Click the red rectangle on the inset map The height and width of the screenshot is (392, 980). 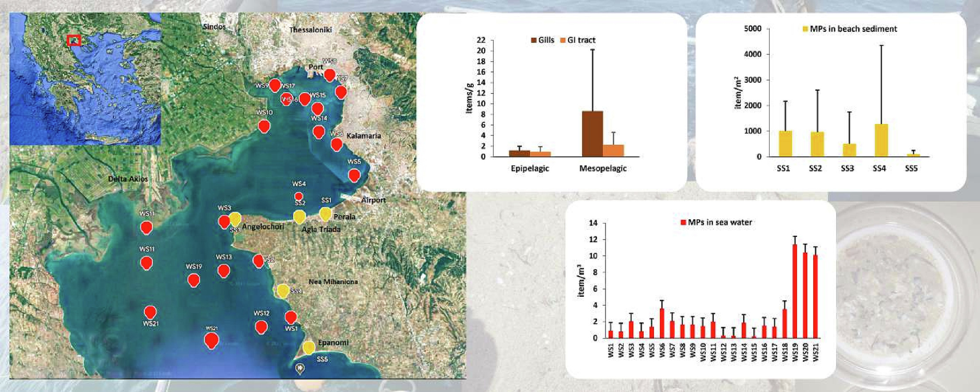pos(74,40)
